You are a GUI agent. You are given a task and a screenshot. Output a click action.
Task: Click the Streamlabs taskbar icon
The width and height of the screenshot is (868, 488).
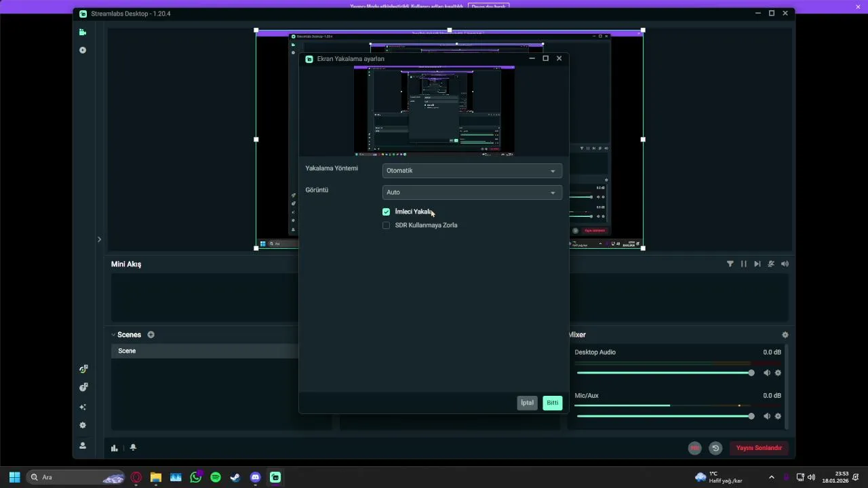point(275,477)
